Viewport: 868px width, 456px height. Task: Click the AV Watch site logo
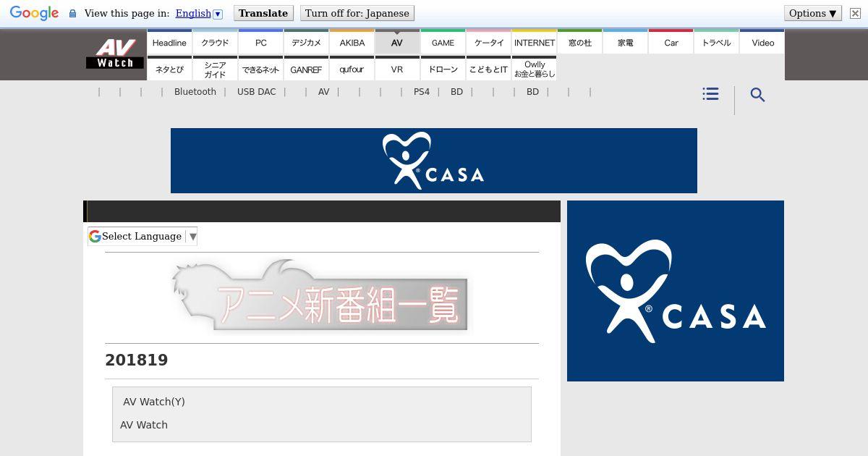pyautogui.click(x=115, y=54)
